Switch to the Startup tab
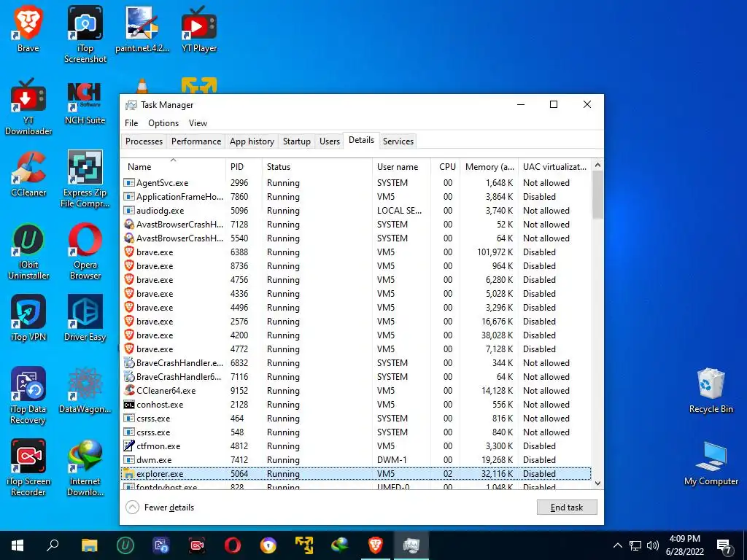This screenshot has width=747, height=560. coord(296,141)
